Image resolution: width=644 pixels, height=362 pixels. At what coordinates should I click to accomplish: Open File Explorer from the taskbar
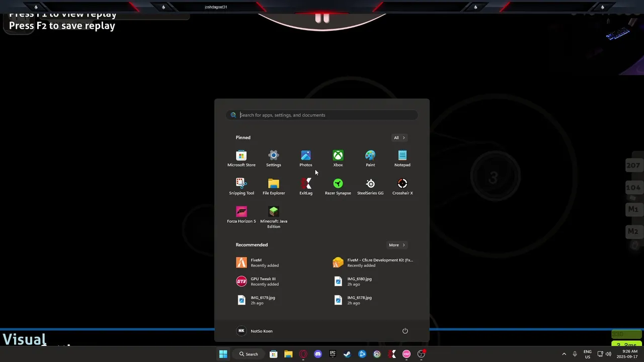point(288,354)
